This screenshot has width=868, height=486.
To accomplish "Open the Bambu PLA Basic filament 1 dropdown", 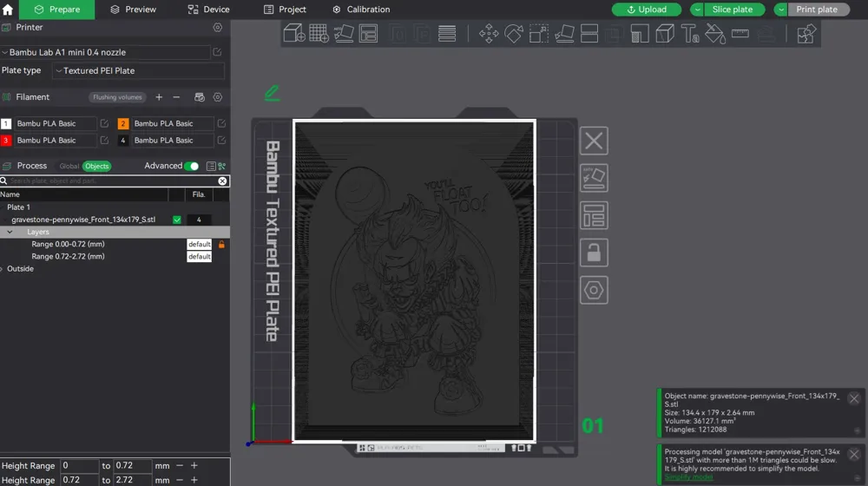I will pos(55,123).
